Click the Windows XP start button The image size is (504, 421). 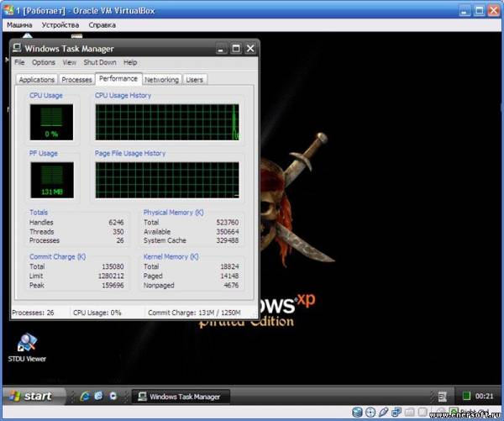(34, 396)
